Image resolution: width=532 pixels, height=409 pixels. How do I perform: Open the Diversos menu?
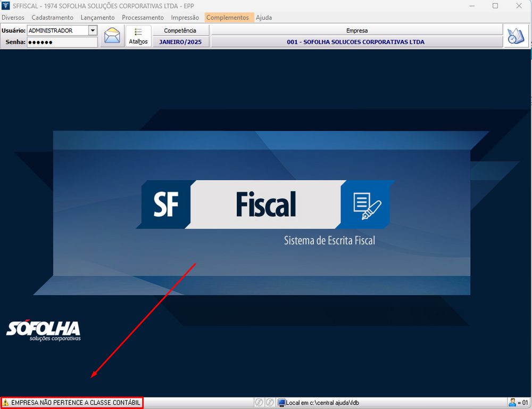coord(13,18)
